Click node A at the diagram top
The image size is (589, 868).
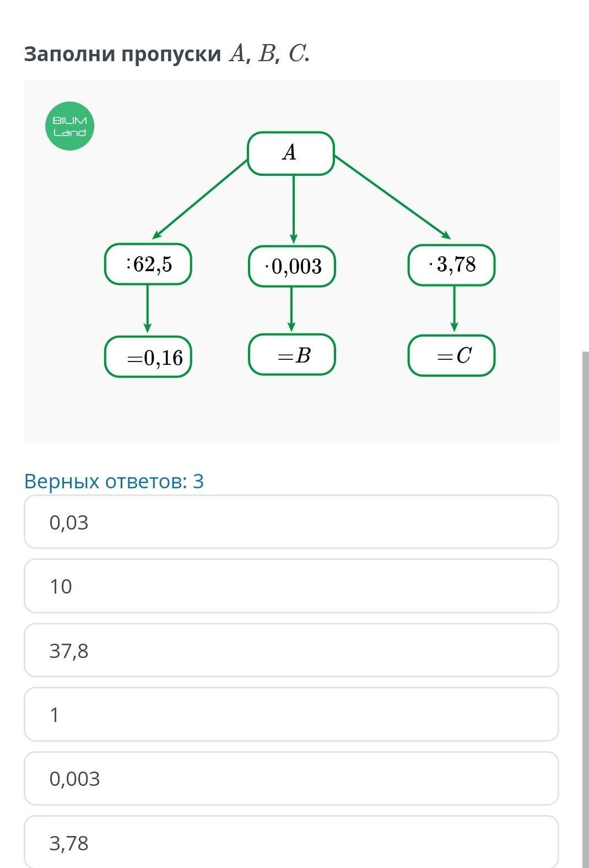pyautogui.click(x=291, y=153)
